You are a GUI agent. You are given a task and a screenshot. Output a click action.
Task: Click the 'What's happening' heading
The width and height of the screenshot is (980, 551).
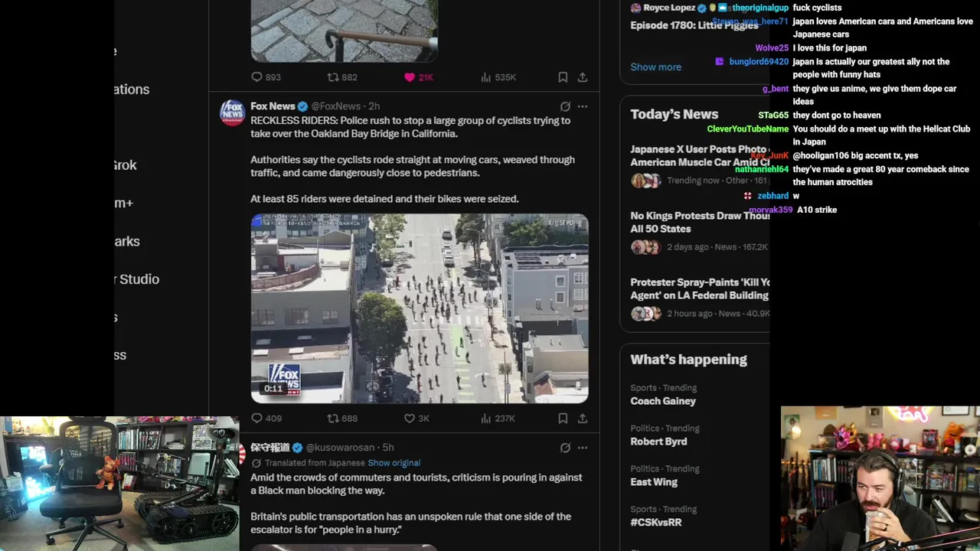click(688, 360)
